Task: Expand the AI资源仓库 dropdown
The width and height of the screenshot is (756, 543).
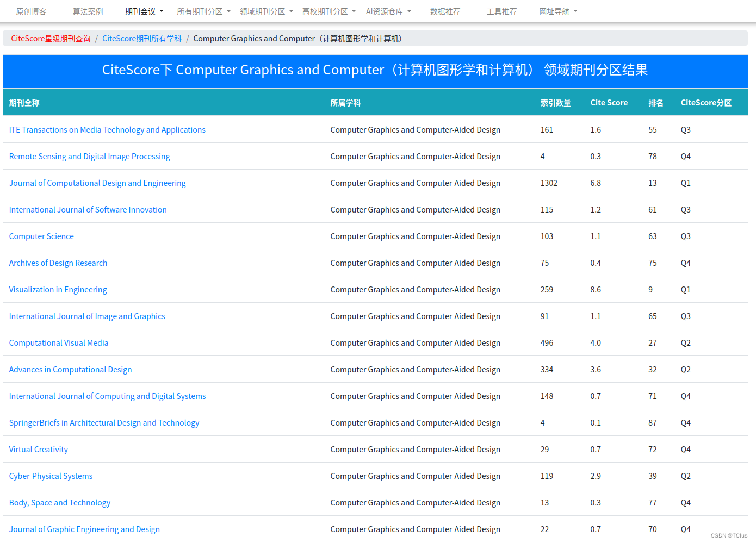Action: [x=389, y=11]
